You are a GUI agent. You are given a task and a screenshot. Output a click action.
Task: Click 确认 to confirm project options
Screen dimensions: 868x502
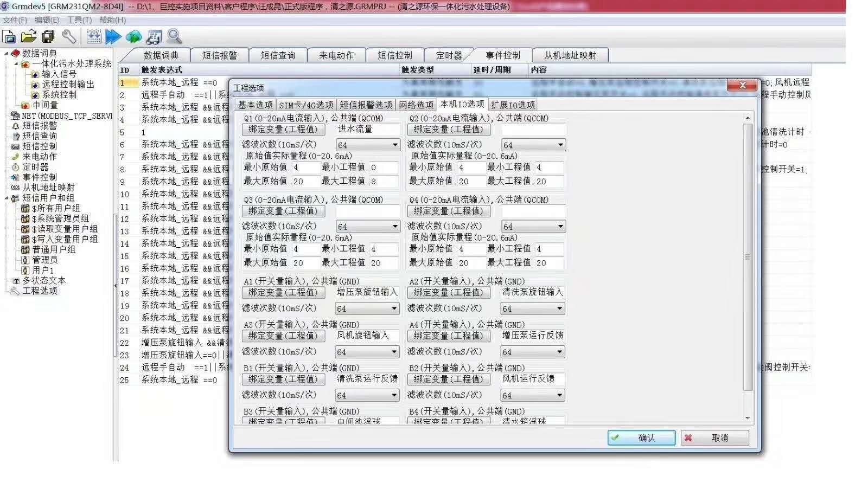coord(641,437)
